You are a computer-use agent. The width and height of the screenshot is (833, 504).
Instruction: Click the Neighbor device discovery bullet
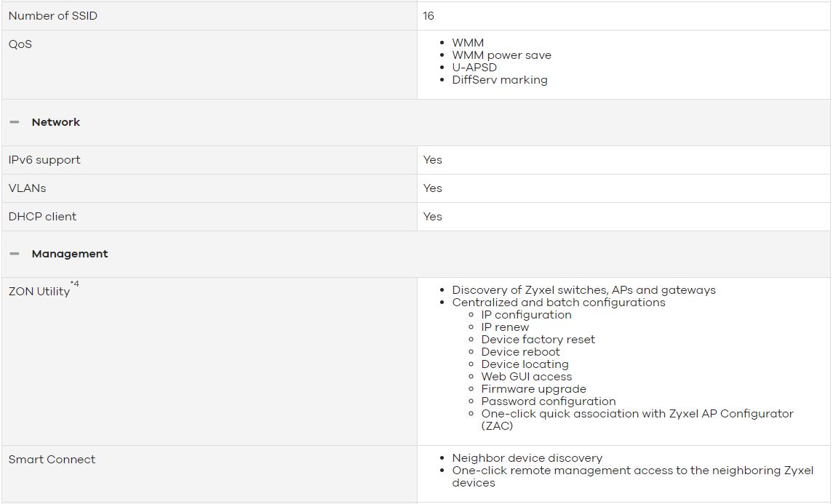[x=527, y=457]
